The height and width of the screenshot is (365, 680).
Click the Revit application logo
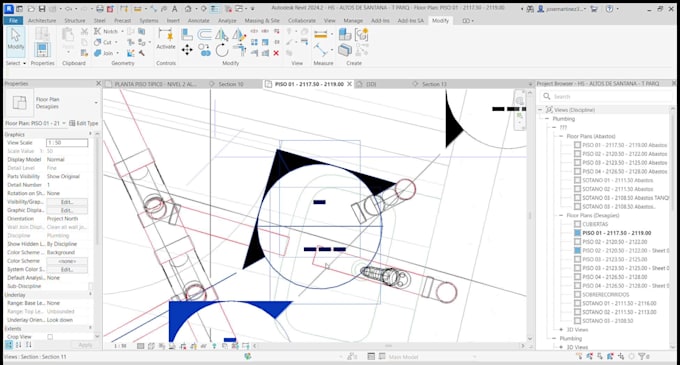coord(9,9)
